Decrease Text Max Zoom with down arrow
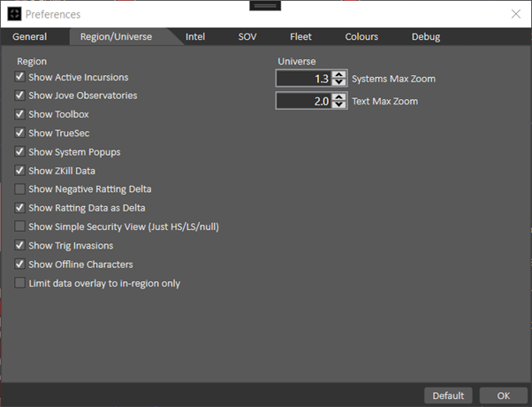The width and height of the screenshot is (532, 407). point(339,106)
